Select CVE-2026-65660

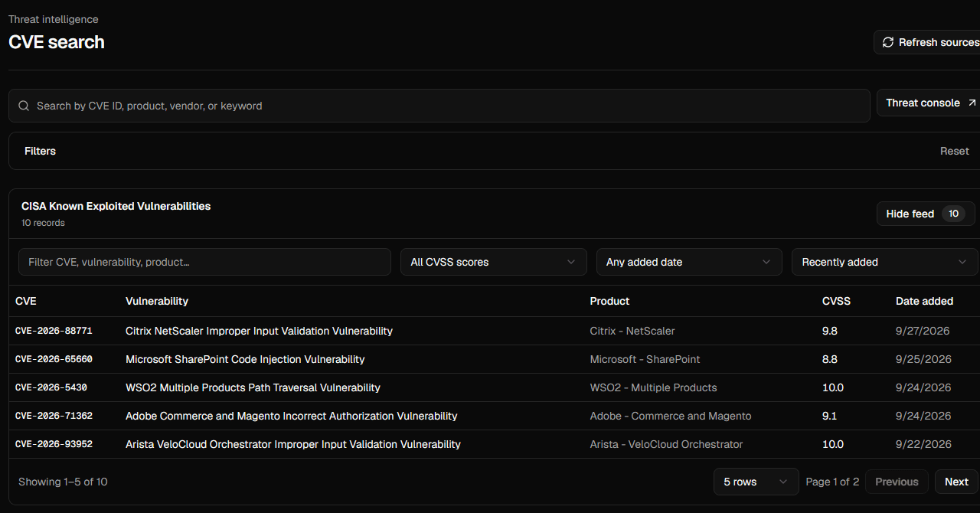pyautogui.click(x=54, y=359)
